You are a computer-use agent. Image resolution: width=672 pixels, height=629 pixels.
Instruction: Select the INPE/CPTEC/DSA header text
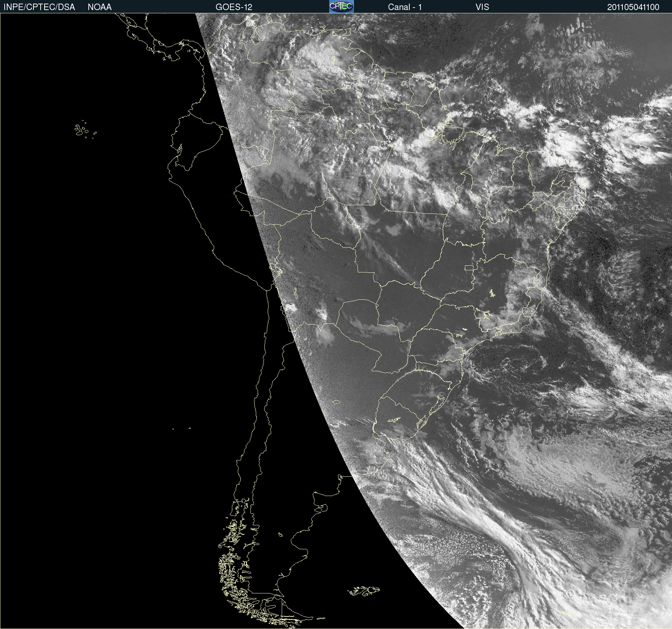pos(39,7)
